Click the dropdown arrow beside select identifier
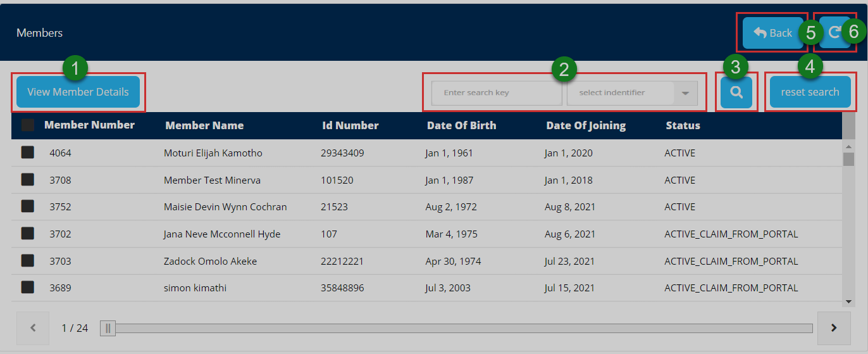The image size is (868, 354). point(685,93)
